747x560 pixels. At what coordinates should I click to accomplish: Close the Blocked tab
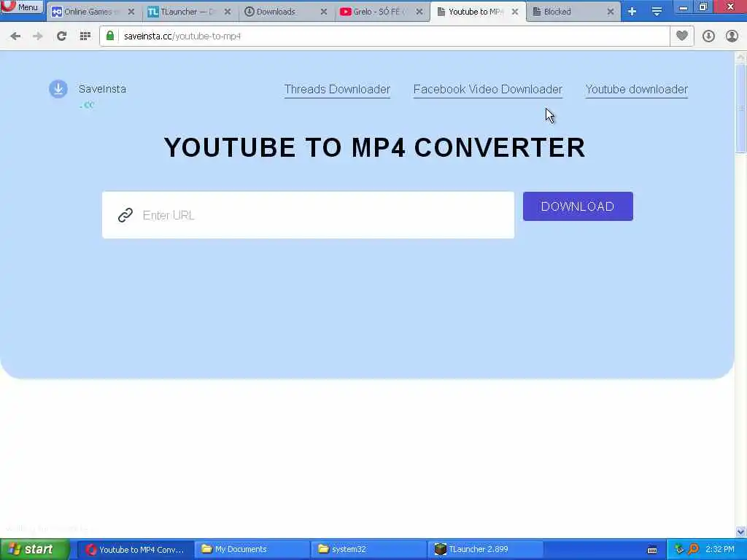[x=611, y=12]
